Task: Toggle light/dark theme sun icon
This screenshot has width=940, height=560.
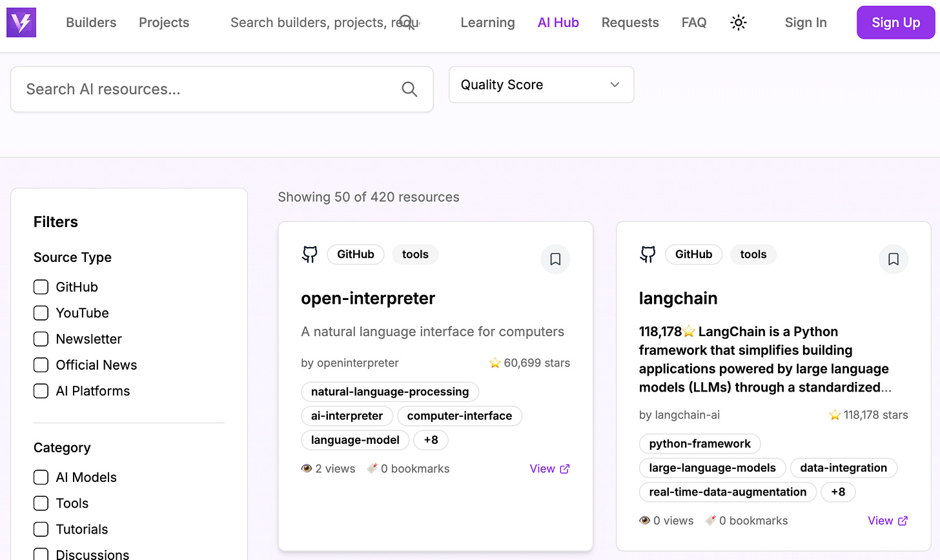Action: tap(739, 23)
